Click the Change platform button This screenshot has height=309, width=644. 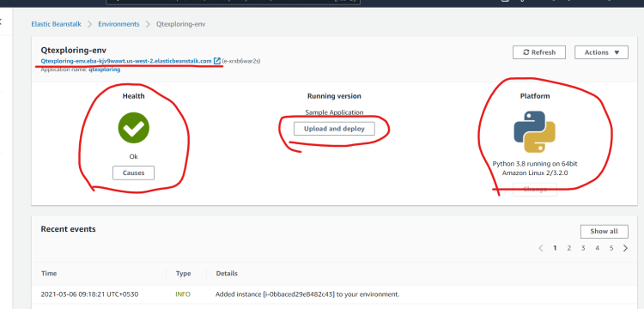click(535, 190)
